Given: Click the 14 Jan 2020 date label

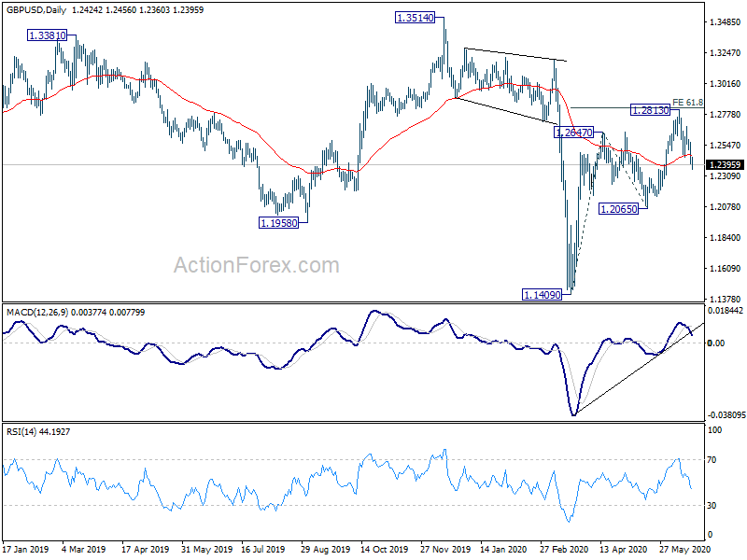Looking at the screenshot, I should pos(503,550).
